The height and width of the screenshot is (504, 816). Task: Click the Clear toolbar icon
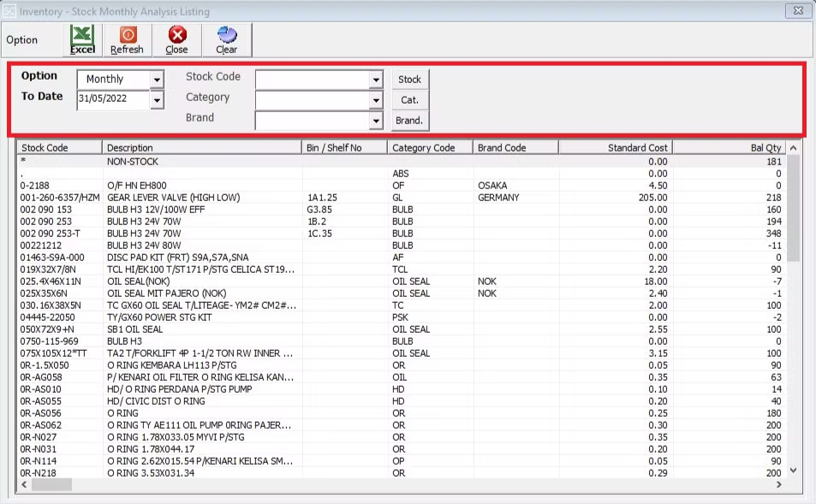(x=226, y=39)
